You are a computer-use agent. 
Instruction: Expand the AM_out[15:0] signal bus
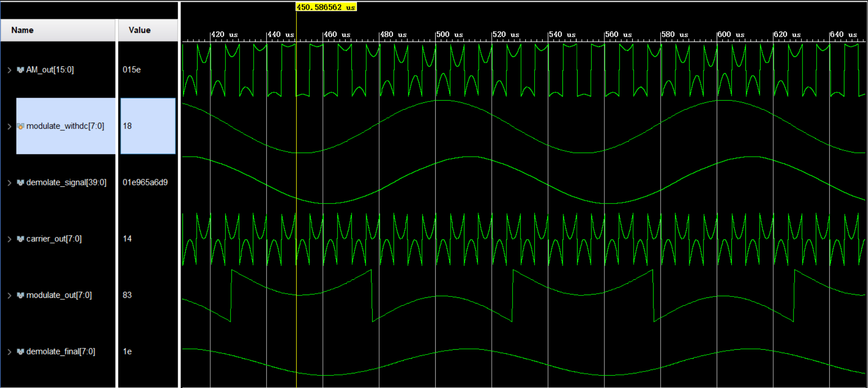tap(9, 70)
